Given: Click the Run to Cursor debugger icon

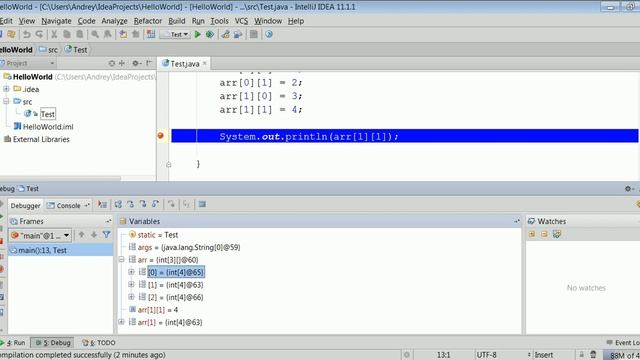Looking at the screenshot, I should click(x=187, y=204).
